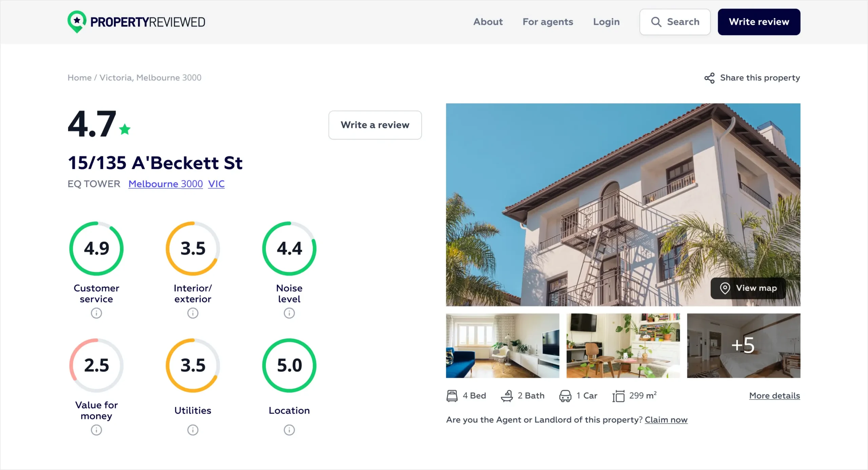868x470 pixels.
Task: Open the View map button
Action: click(x=748, y=288)
